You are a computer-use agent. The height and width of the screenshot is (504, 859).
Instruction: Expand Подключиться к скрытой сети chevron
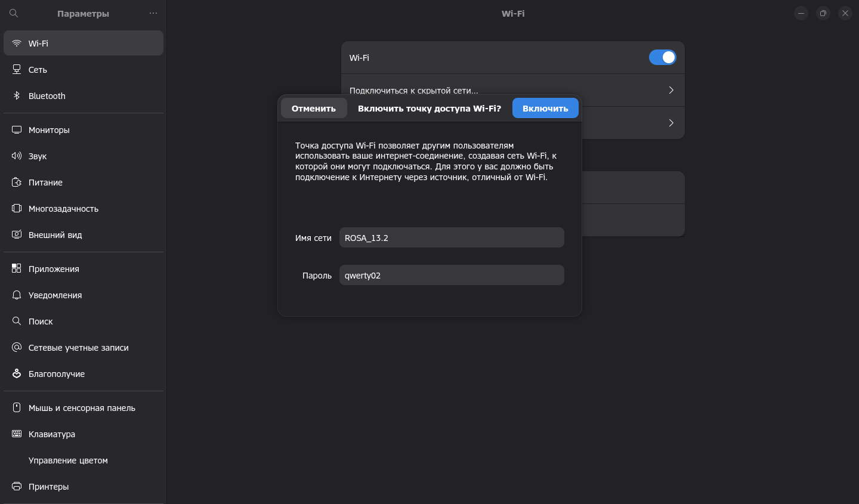(671, 90)
